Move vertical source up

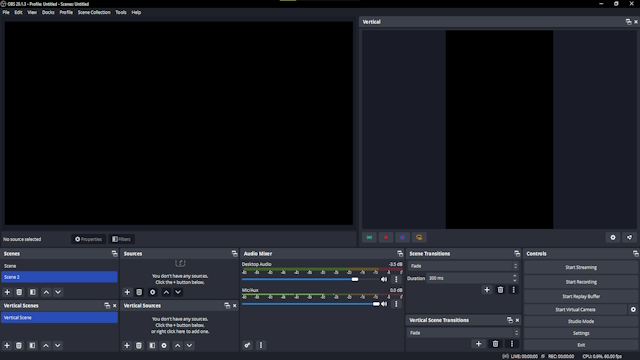[x=178, y=346]
